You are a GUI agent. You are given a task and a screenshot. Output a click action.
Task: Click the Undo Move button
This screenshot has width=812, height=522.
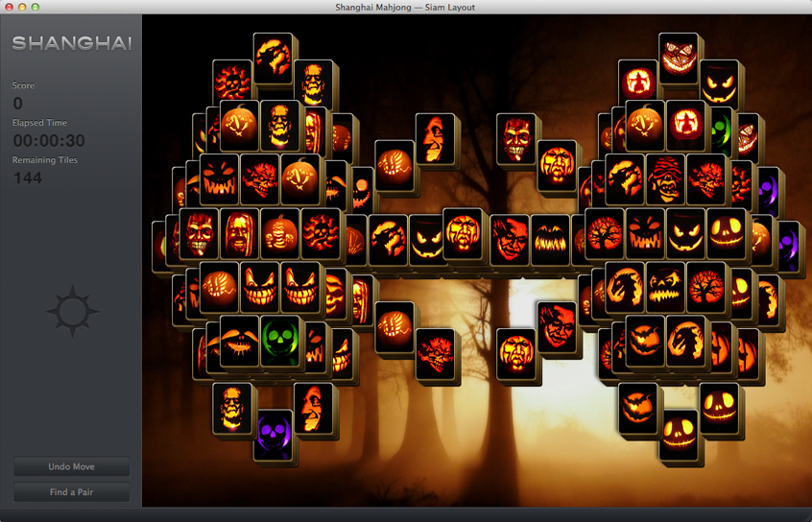point(71,466)
